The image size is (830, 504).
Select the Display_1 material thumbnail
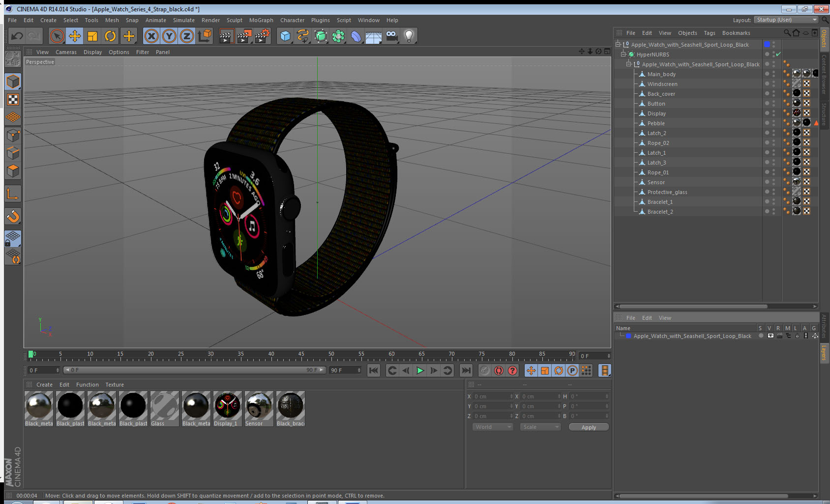point(227,409)
